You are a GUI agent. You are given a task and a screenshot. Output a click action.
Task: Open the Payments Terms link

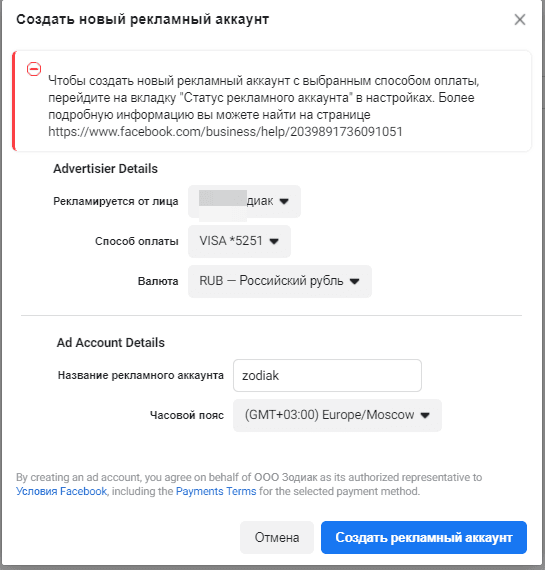tap(216, 491)
